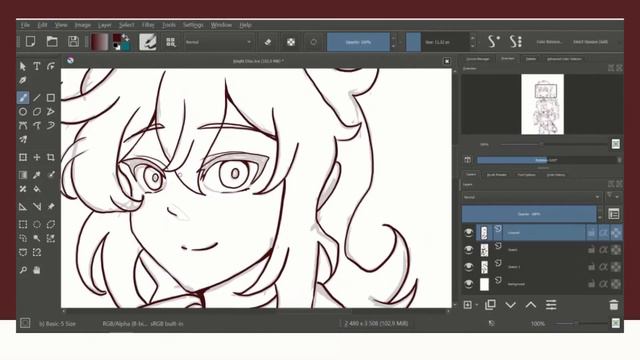Viewport: 640px width, 360px height.
Task: Toggle preserve alpha in toolbar
Action: (291, 42)
